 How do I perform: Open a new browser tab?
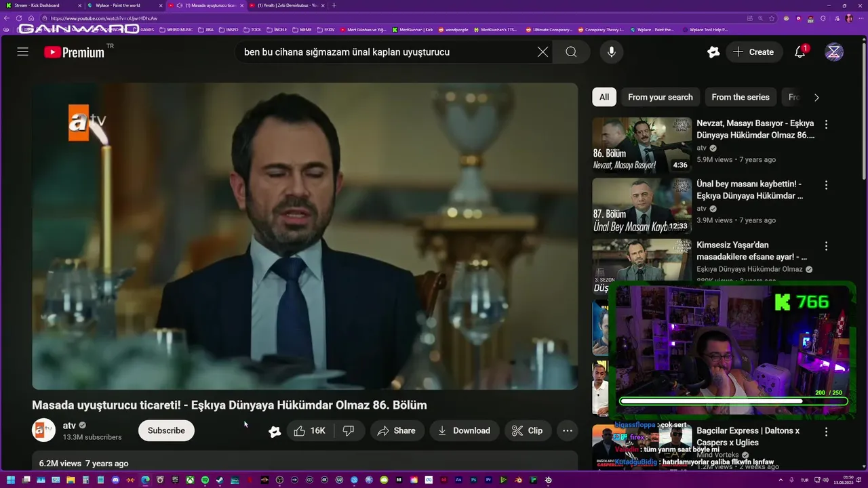click(334, 5)
